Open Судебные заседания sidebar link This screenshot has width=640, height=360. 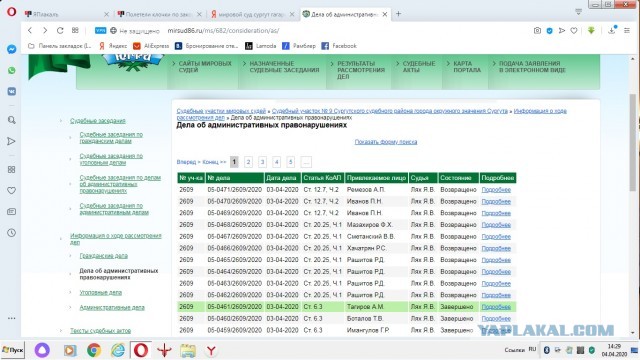pos(98,121)
